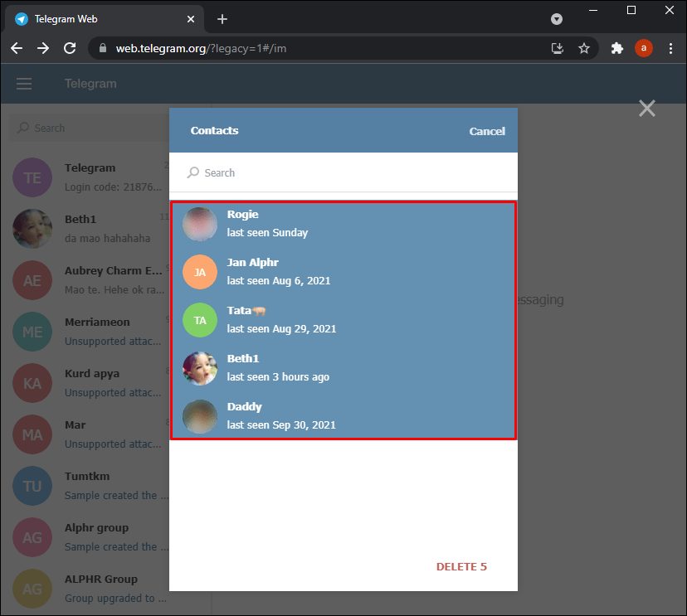
Task: Select the Tata contact avatar
Action: (199, 320)
